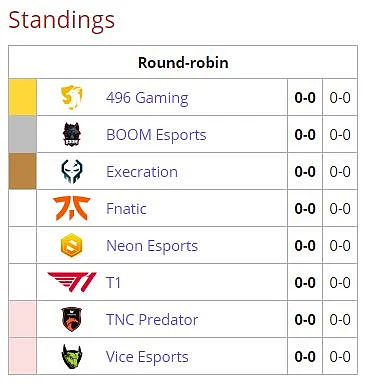Follow the BOOM Esports link

pos(156,135)
